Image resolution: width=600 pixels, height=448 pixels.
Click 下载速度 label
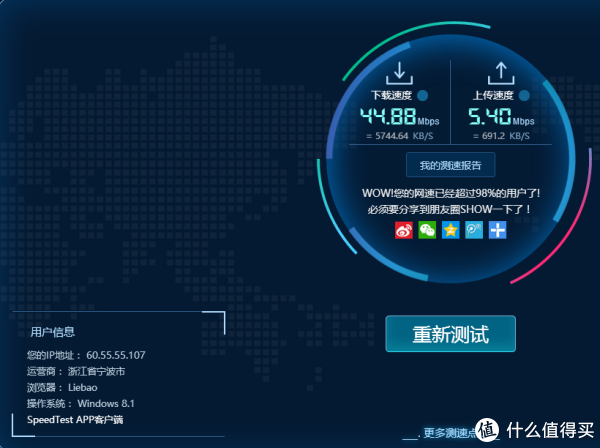pyautogui.click(x=391, y=95)
